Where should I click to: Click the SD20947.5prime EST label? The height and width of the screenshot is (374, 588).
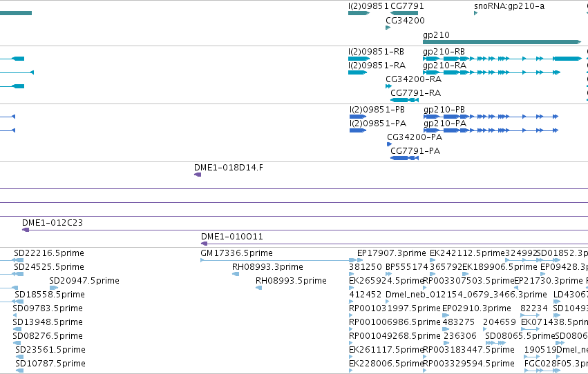(84, 281)
